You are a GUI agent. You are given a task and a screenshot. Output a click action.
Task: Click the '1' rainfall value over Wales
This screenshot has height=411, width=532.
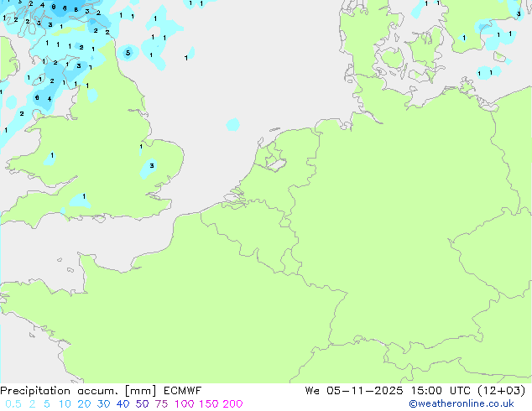coord(52,155)
